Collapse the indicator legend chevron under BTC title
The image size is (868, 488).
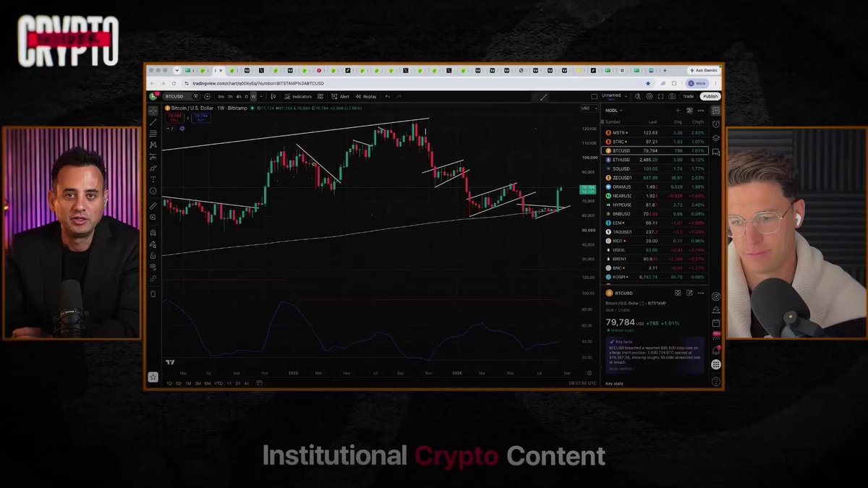click(171, 128)
